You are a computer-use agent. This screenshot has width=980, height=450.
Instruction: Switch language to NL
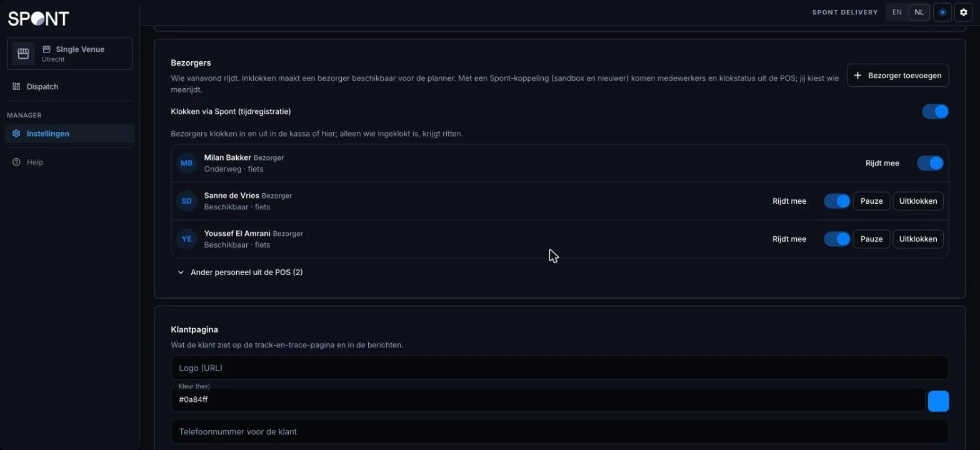(x=919, y=12)
